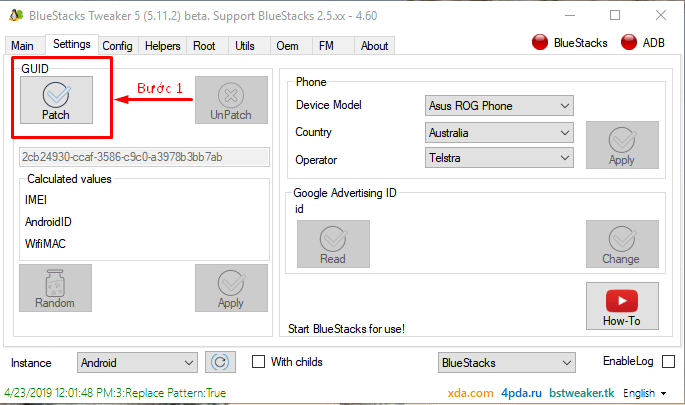Switch to the Helpers tab
685x405 pixels.
click(x=163, y=46)
